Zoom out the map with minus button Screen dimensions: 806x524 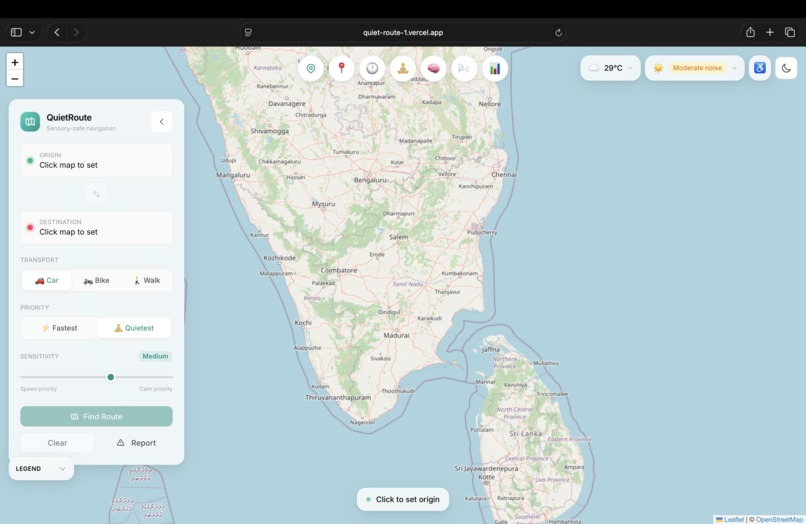[15, 79]
